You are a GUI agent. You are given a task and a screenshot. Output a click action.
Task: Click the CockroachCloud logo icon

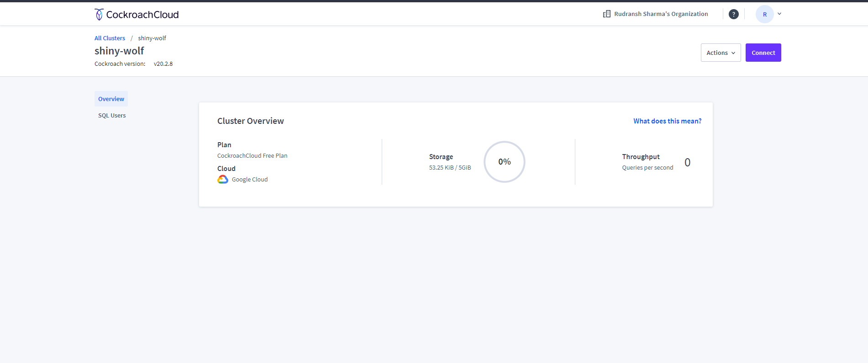(x=99, y=15)
